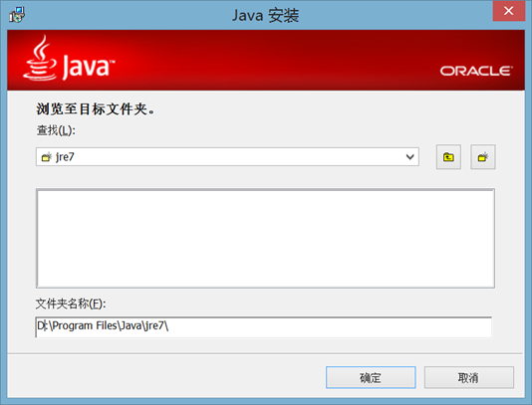532x405 pixels.
Task: Confirm with the 确定 button
Action: [x=371, y=377]
